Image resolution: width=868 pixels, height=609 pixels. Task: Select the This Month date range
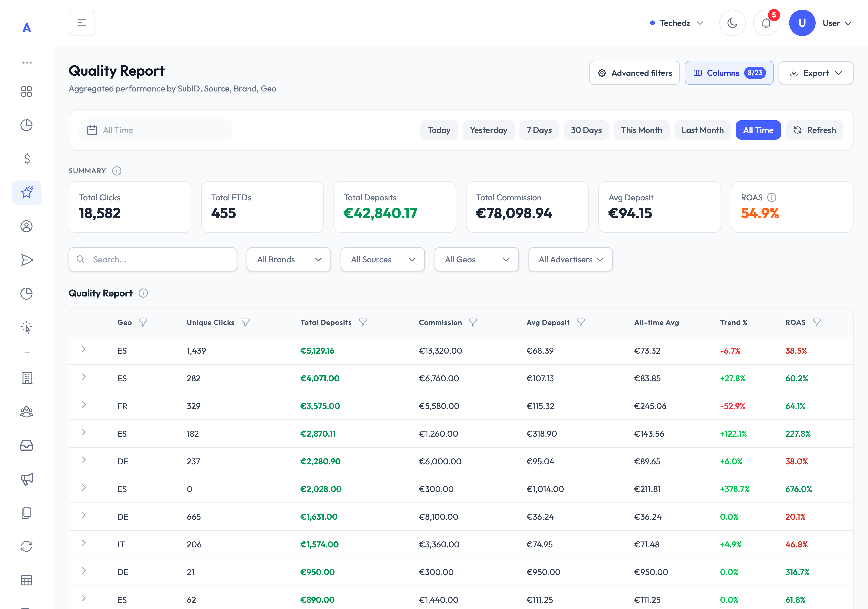[641, 130]
